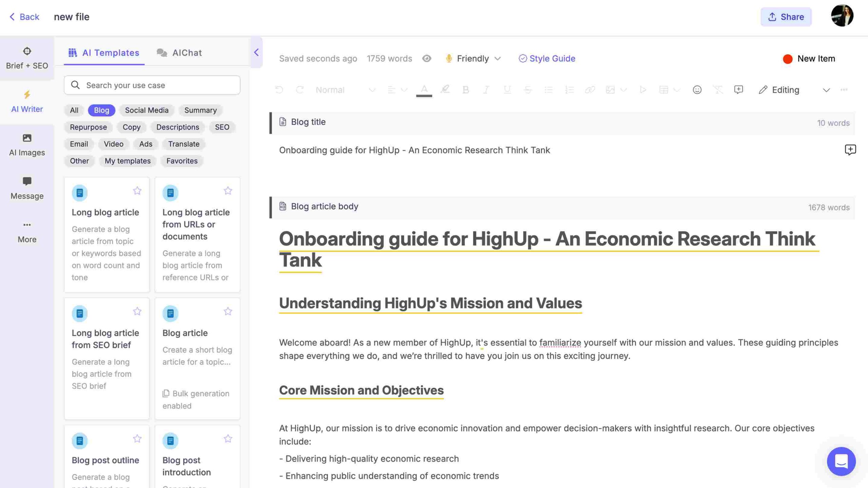Expand the Editing mode dropdown

[x=826, y=90]
